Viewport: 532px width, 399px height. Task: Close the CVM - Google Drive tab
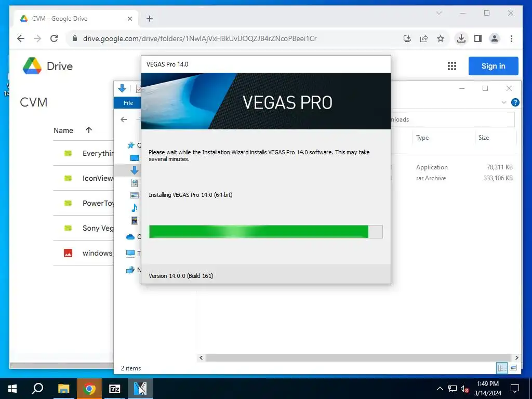(129, 19)
